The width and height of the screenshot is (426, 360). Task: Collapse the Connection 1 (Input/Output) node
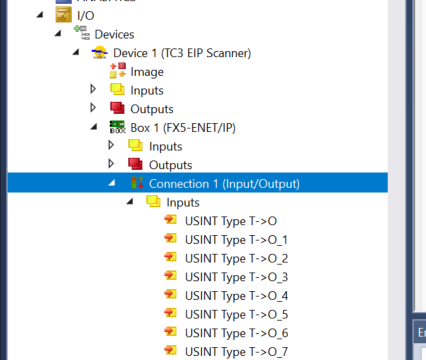[x=112, y=183]
